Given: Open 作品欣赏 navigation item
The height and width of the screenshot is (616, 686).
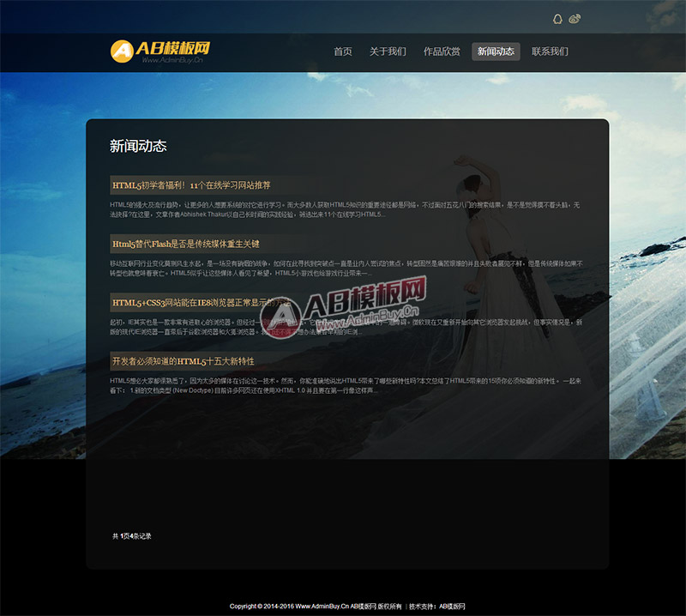Looking at the screenshot, I should coord(442,51).
